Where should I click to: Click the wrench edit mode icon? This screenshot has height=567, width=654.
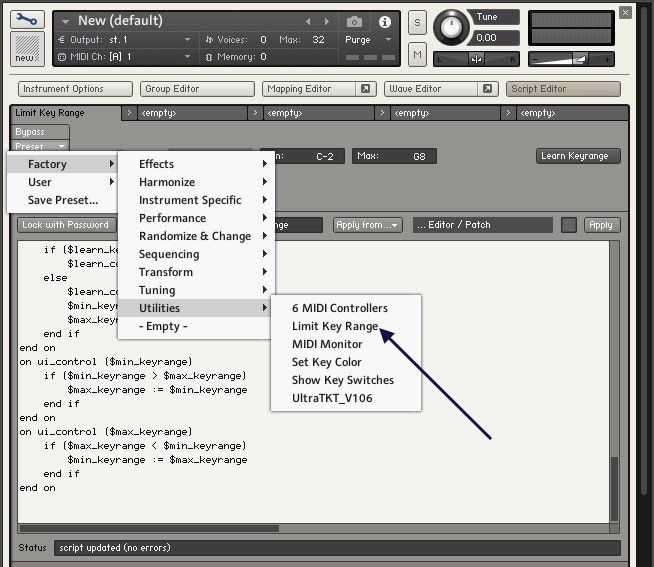point(27,20)
